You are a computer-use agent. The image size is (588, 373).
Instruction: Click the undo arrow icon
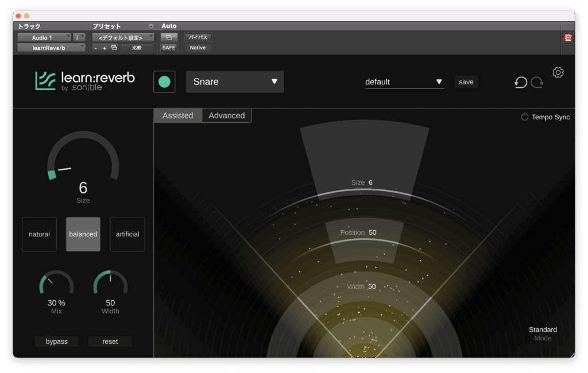tap(520, 82)
